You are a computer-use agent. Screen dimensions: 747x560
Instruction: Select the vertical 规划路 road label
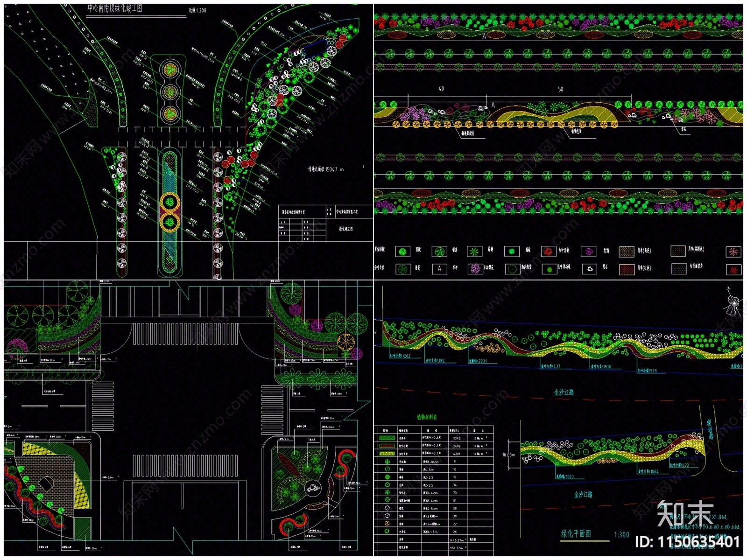711,429
